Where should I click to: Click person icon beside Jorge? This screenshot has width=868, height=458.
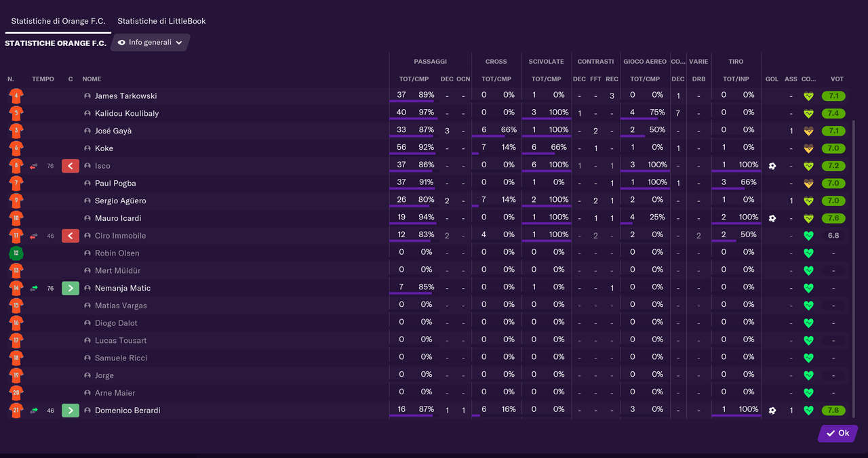(87, 375)
